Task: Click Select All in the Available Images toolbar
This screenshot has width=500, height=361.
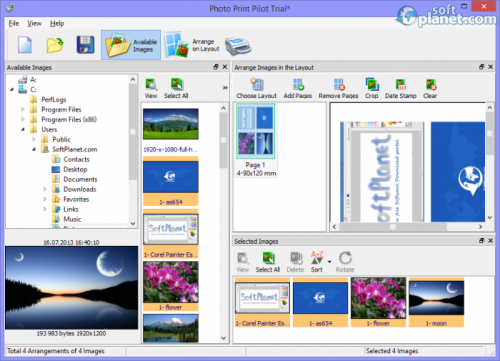Action: [176, 88]
